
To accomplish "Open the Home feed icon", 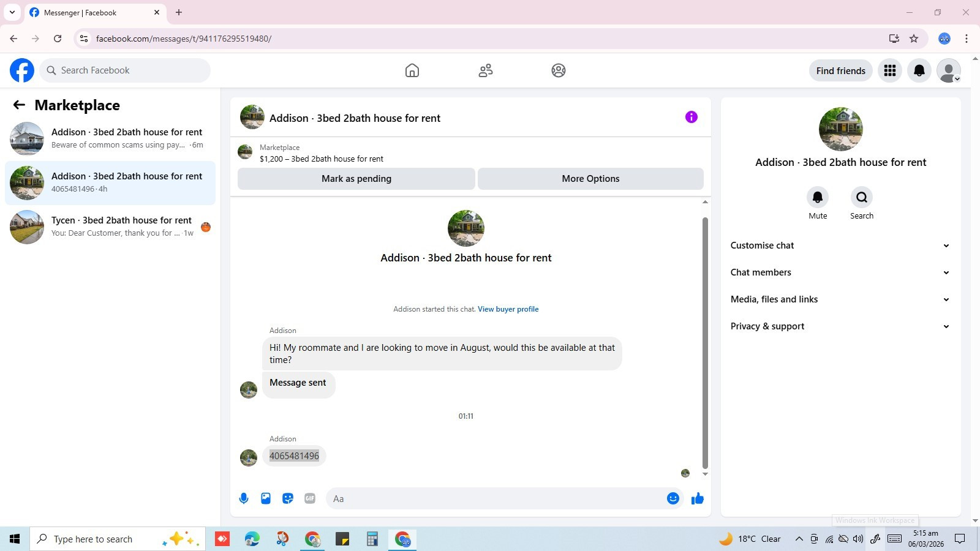I will tap(412, 70).
